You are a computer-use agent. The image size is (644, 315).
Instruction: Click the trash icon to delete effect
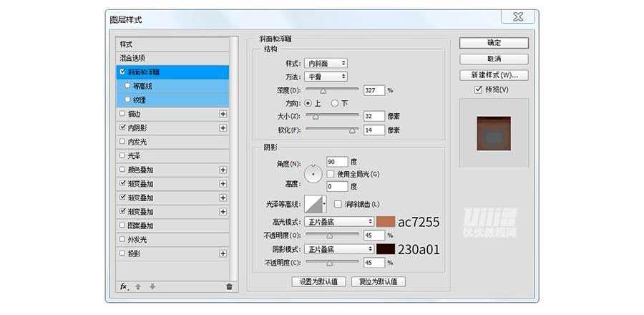pyautogui.click(x=229, y=286)
